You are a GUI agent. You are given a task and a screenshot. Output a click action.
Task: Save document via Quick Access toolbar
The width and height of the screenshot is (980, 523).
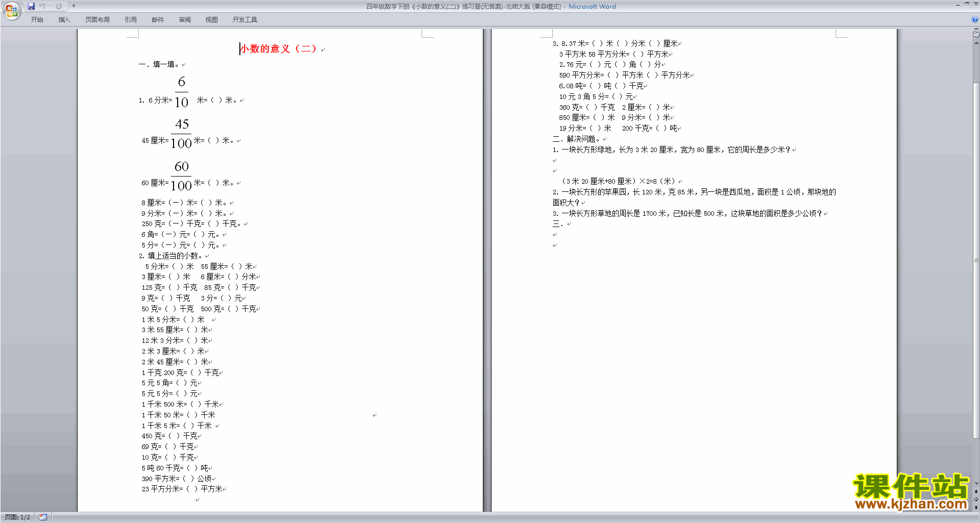[31, 6]
